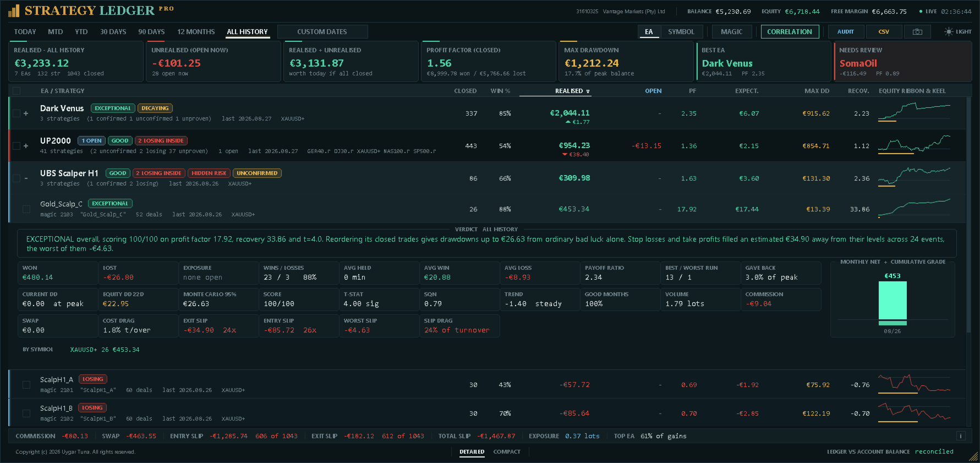Click the Losing badge on ScalpH1_B
The width and height of the screenshot is (980, 463).
pos(92,408)
